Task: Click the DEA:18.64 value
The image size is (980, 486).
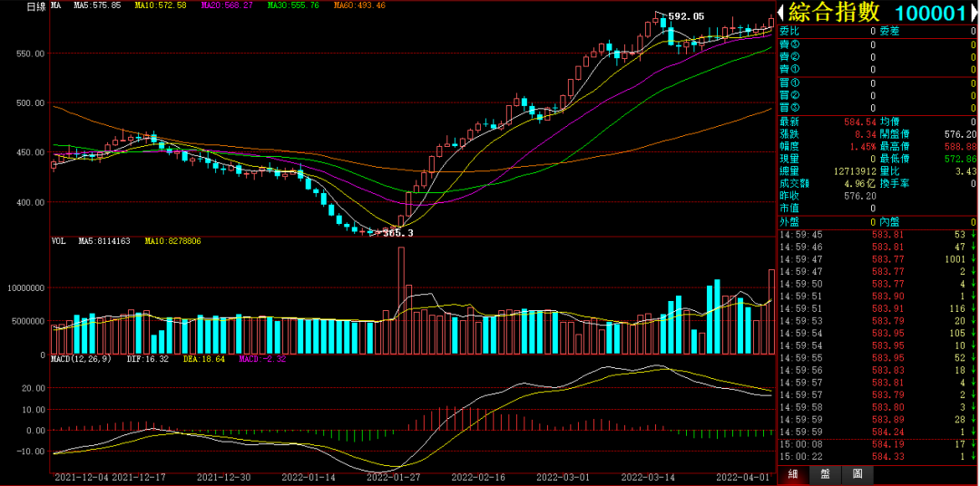Action: pos(204,359)
